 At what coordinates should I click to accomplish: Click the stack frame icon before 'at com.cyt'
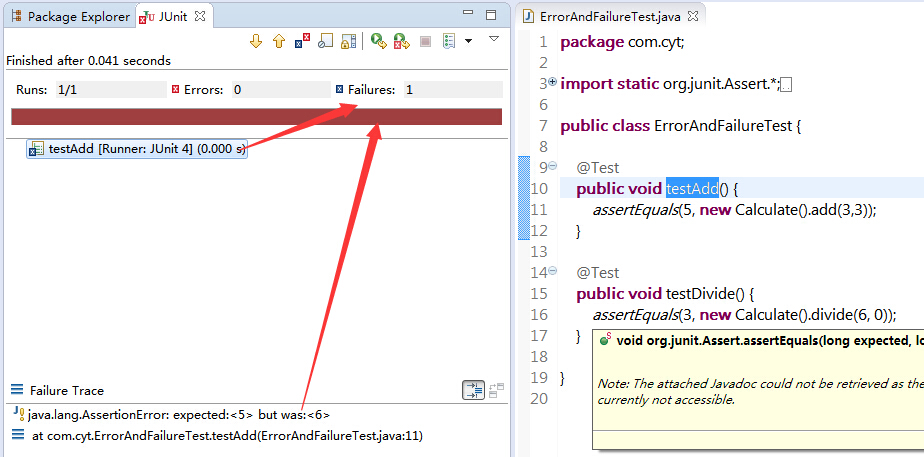click(x=18, y=435)
